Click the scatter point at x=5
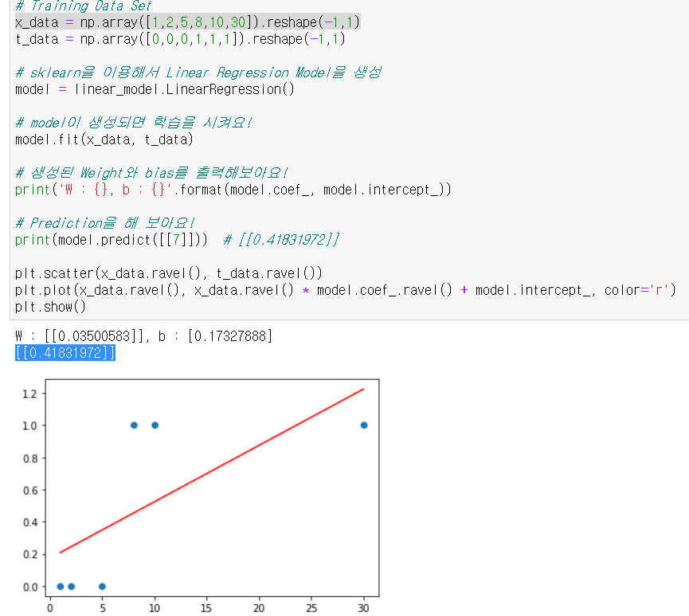The width and height of the screenshot is (689, 616). tap(103, 587)
